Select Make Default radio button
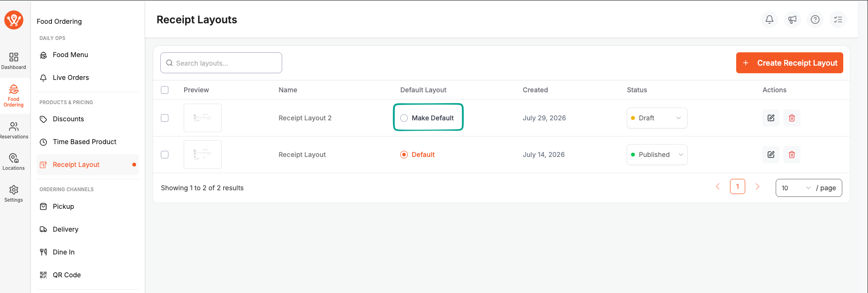868x293 pixels. [404, 118]
